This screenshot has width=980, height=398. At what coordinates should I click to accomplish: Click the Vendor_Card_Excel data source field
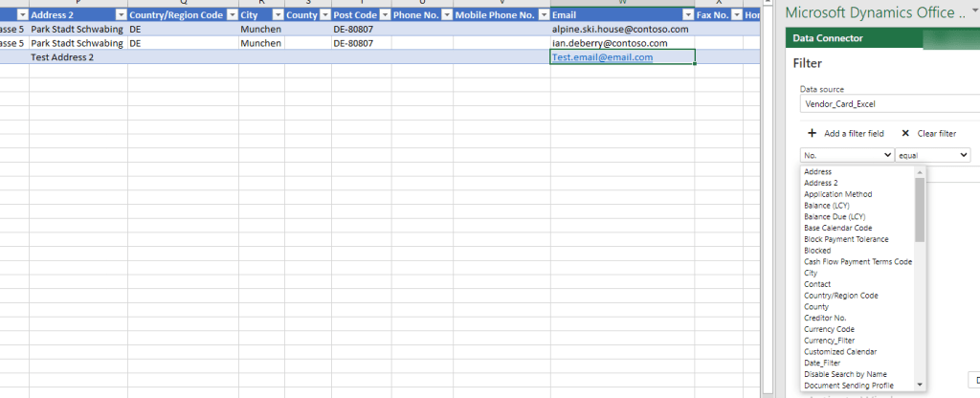tap(885, 103)
